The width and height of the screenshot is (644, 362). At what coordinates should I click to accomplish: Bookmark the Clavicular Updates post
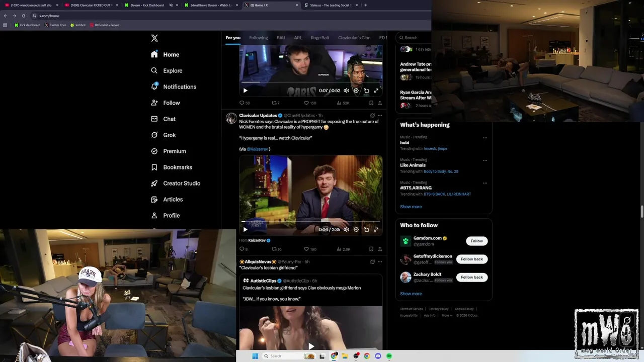point(371,249)
